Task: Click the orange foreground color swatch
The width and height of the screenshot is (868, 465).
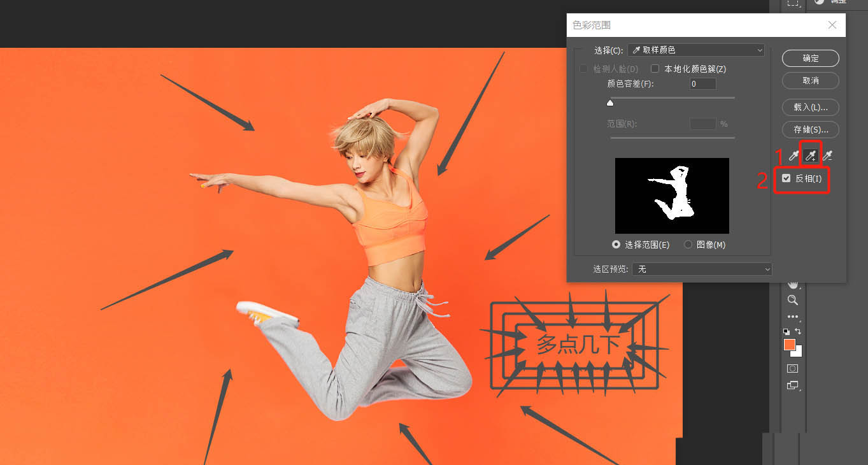Action: pyautogui.click(x=790, y=345)
